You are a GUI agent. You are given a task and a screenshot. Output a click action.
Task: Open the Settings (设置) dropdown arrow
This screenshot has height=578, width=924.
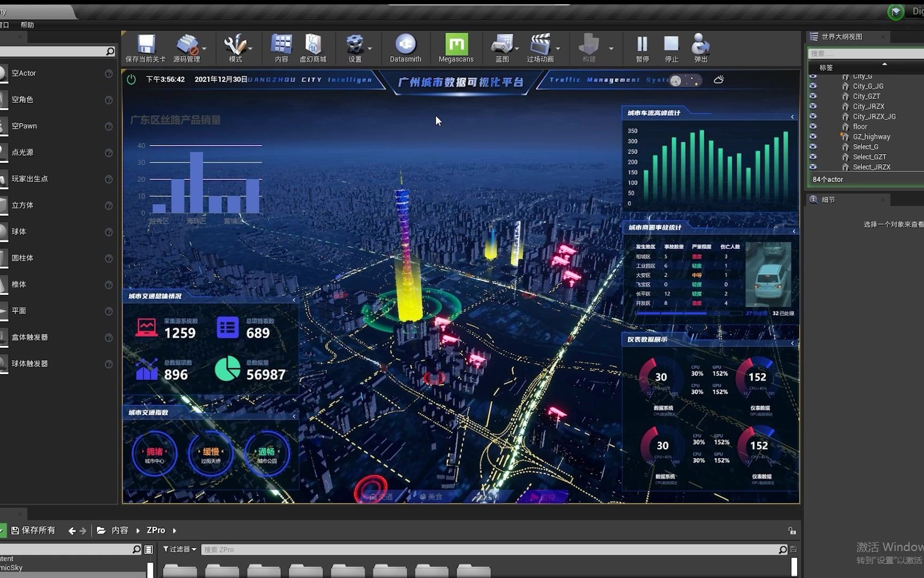[370, 49]
